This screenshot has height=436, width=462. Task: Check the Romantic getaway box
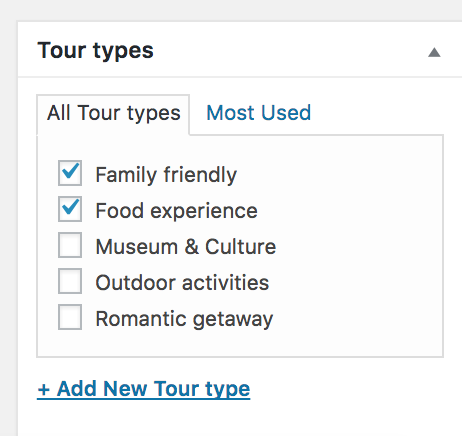pyautogui.click(x=70, y=317)
